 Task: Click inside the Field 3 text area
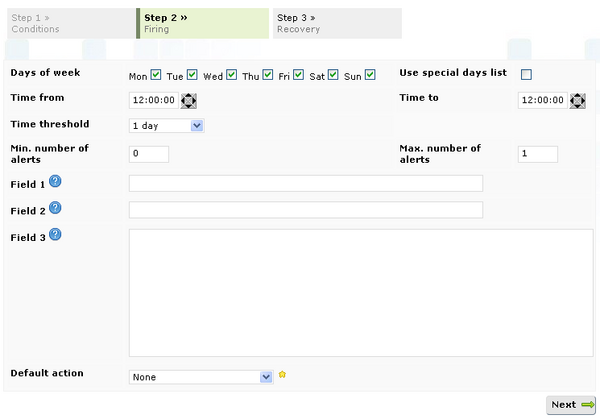click(x=360, y=292)
